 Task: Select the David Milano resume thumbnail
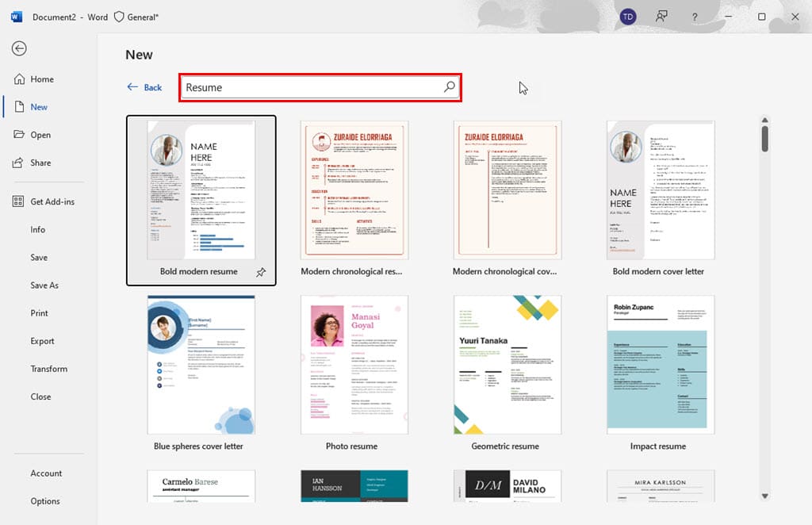point(507,486)
